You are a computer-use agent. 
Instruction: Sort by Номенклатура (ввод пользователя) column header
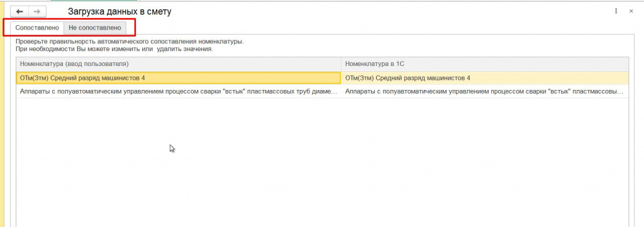tap(179, 64)
